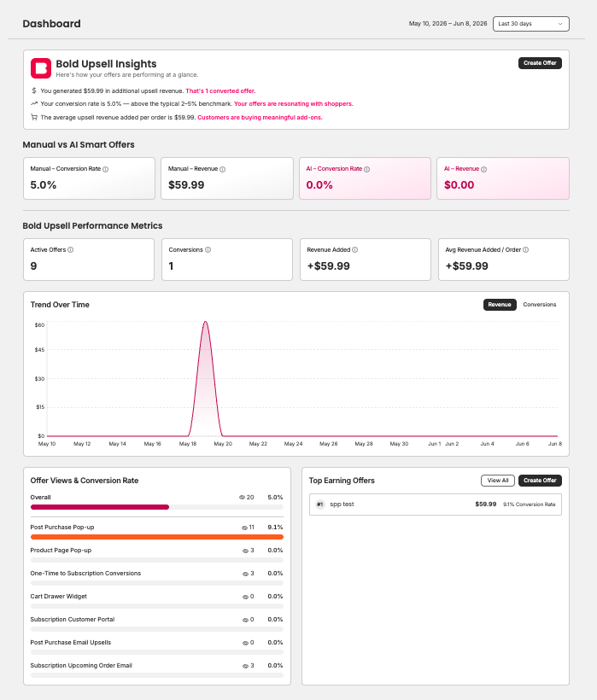Click the Trend Over Time heading
The image size is (597, 700).
[60, 305]
